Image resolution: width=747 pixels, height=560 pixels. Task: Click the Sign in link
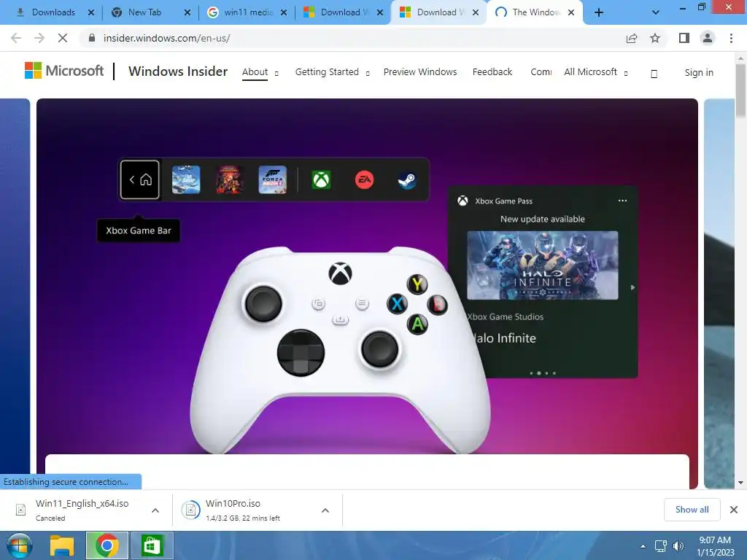(699, 72)
